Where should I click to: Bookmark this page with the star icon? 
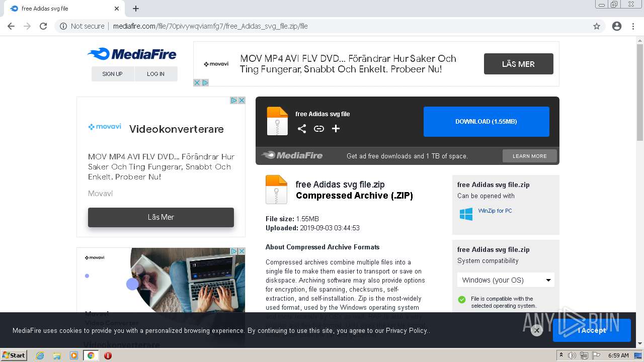597,26
